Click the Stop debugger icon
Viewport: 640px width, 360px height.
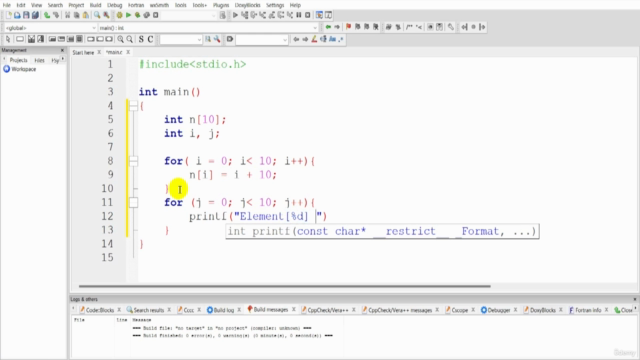(x=308, y=15)
